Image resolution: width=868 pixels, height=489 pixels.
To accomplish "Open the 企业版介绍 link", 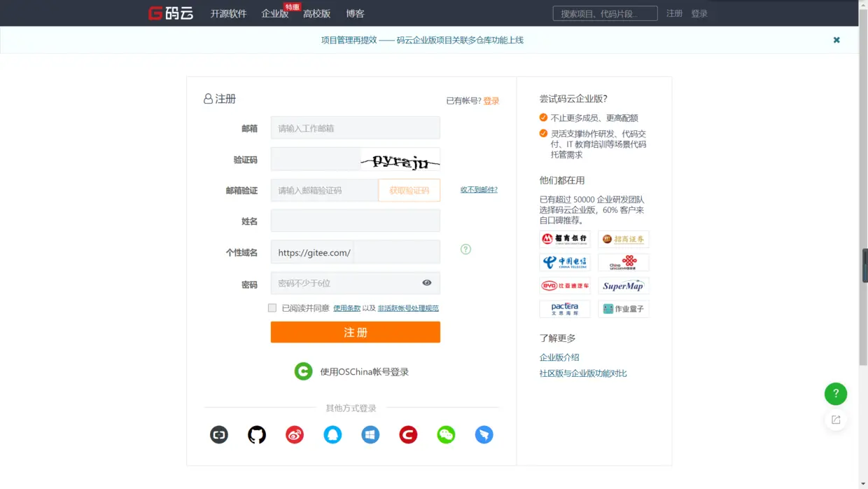I will pyautogui.click(x=559, y=357).
